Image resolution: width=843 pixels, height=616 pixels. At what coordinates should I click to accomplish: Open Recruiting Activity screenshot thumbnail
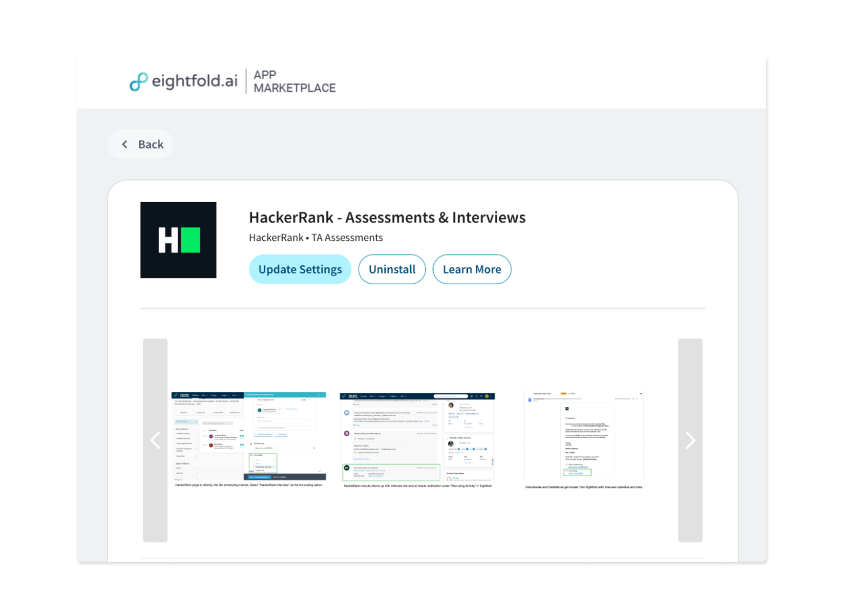(417, 440)
